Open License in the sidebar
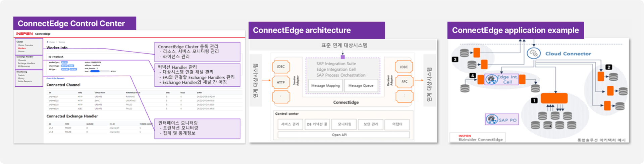644x164 pixels. (21, 51)
